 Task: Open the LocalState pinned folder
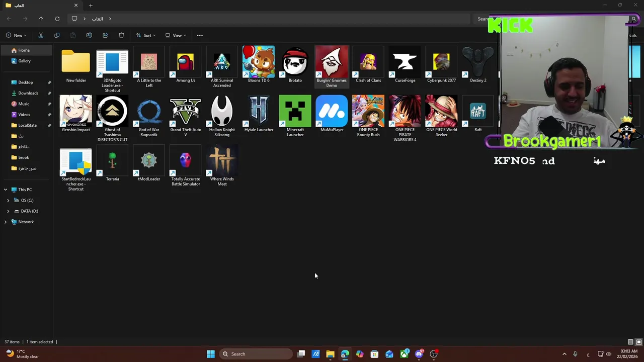(x=26, y=125)
